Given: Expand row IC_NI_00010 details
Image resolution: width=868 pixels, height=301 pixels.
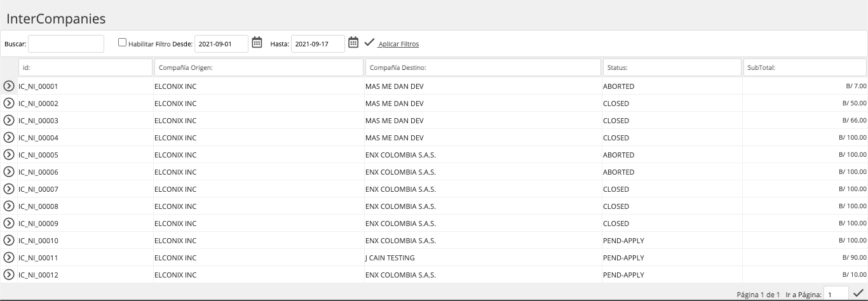Looking at the screenshot, I should (9, 240).
